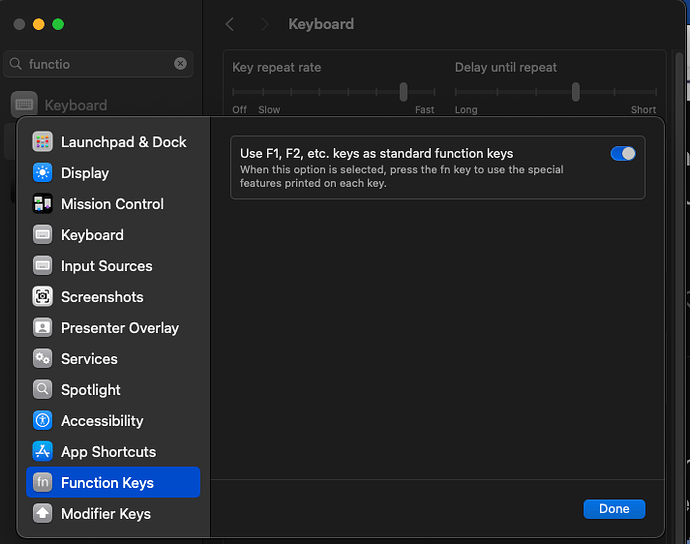Screen dimensions: 690x544
Task: Select Function Keys in the sidebar
Action: pyautogui.click(x=107, y=483)
